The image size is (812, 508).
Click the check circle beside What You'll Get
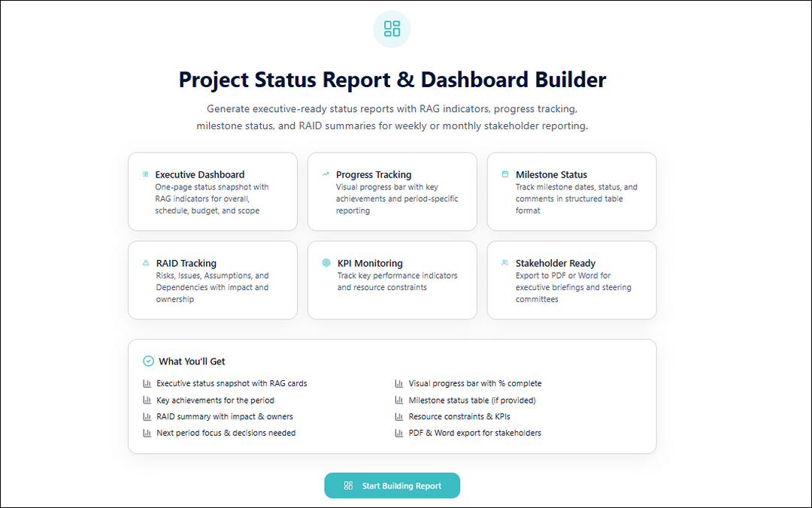tap(147, 361)
